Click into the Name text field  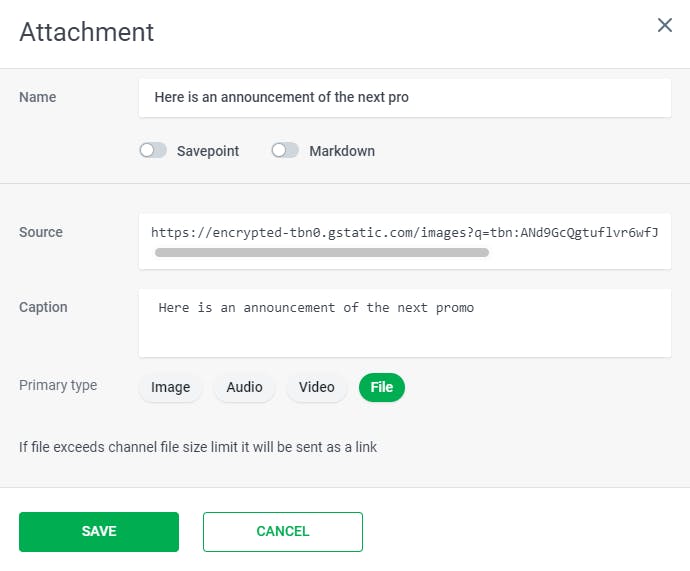point(404,98)
